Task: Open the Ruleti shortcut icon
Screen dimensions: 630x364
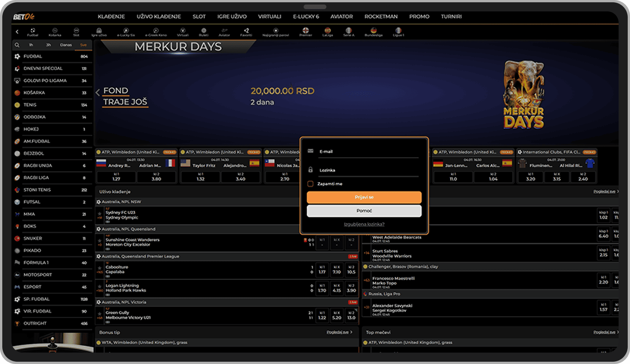Action: point(204,32)
